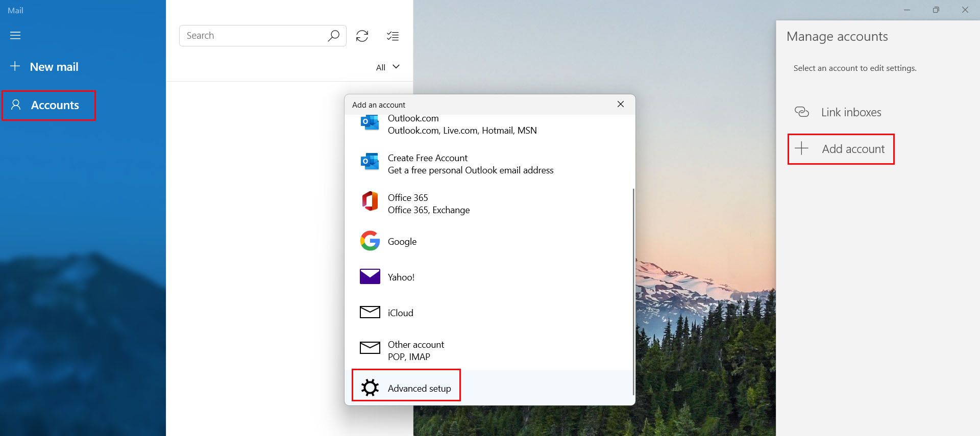
Task: Open the hamburger navigation menu
Action: pos(15,35)
